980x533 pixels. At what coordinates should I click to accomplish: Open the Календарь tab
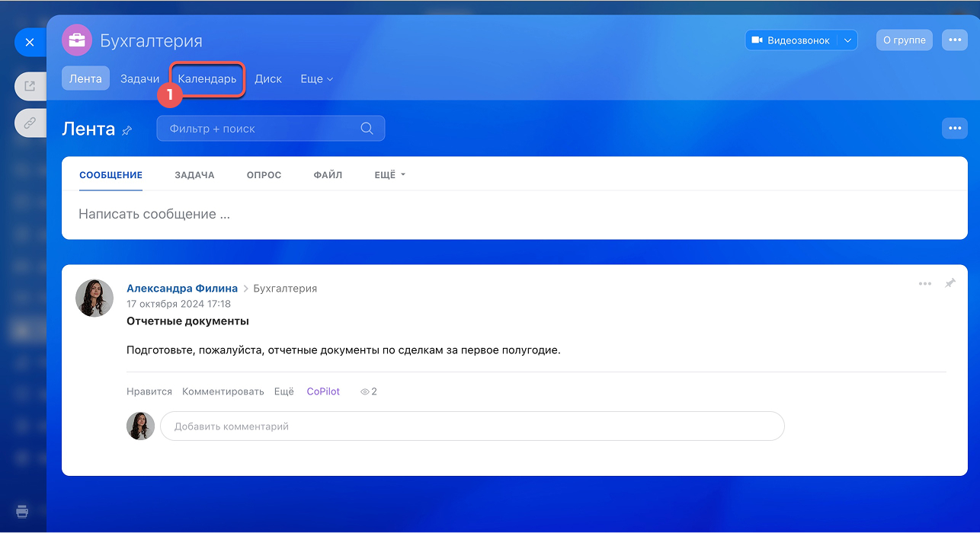[x=207, y=79]
